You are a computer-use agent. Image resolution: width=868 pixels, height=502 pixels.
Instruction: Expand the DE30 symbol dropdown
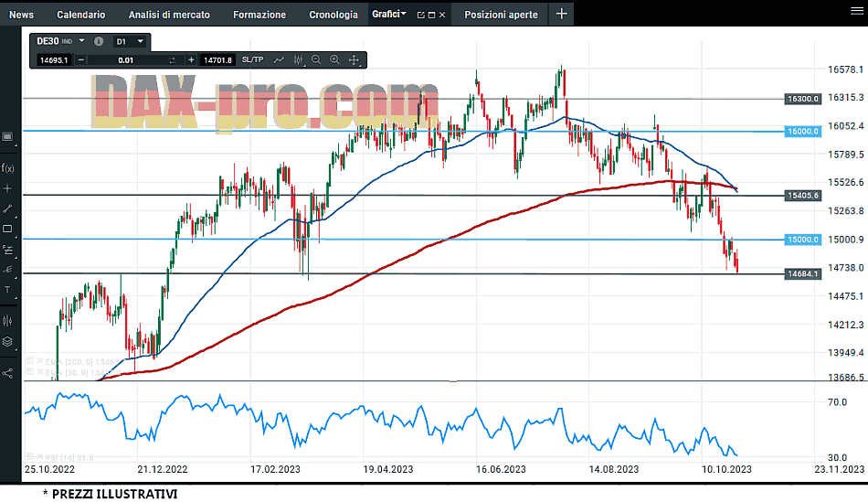(82, 41)
